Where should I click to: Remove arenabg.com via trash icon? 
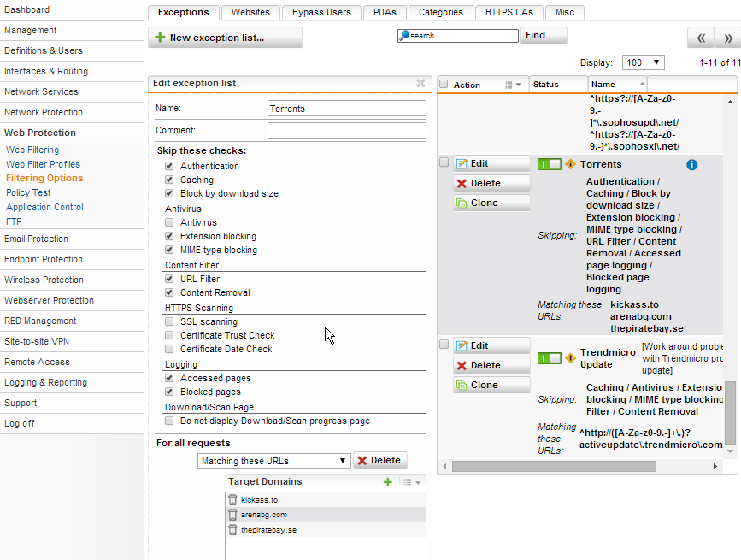232,515
